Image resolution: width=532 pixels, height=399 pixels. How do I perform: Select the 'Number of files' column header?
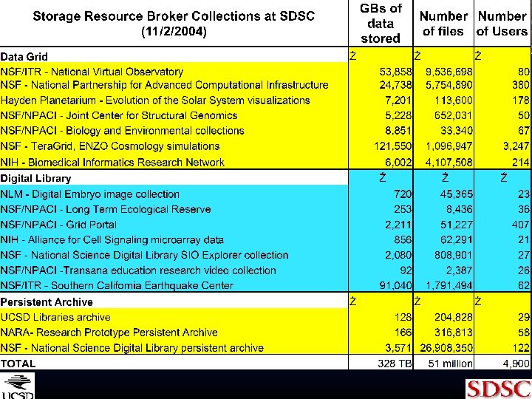[x=443, y=24]
